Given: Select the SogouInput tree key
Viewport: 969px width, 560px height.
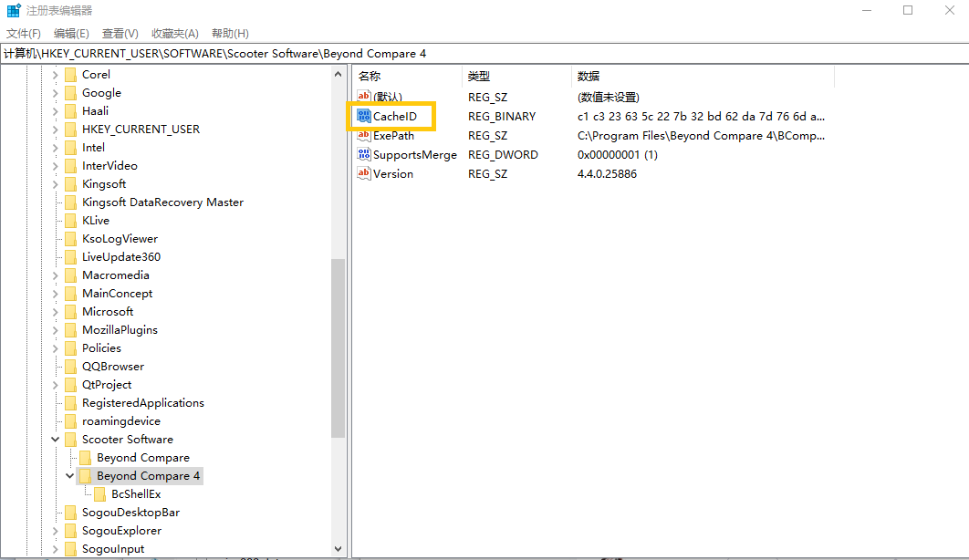Looking at the screenshot, I should pos(113,549).
